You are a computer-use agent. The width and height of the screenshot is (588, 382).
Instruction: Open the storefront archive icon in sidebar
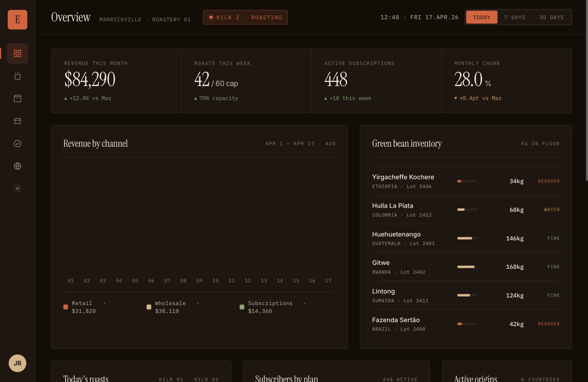17,121
